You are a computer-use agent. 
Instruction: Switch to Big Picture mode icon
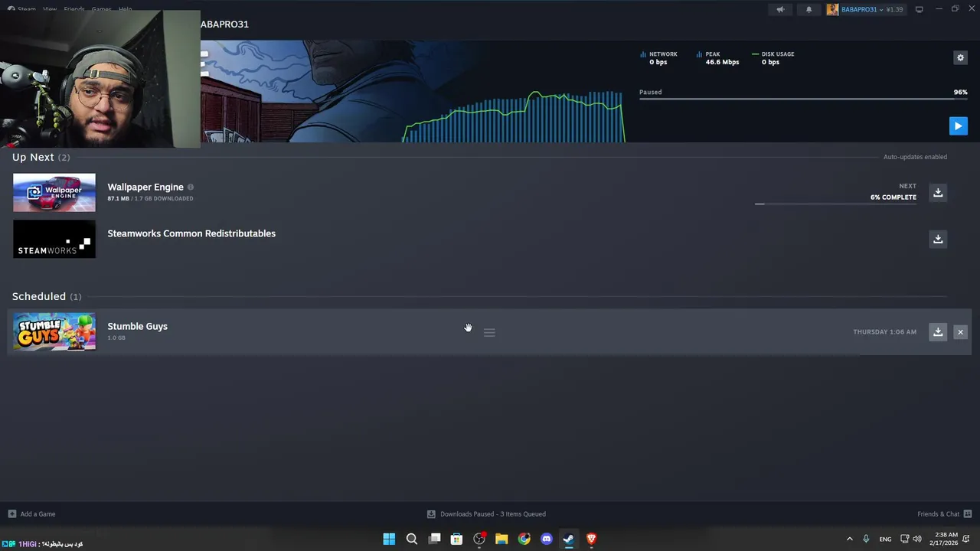pos(919,9)
